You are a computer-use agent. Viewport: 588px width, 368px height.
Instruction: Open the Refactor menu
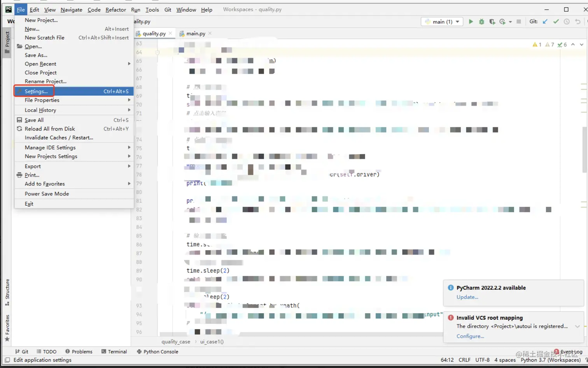115,10
